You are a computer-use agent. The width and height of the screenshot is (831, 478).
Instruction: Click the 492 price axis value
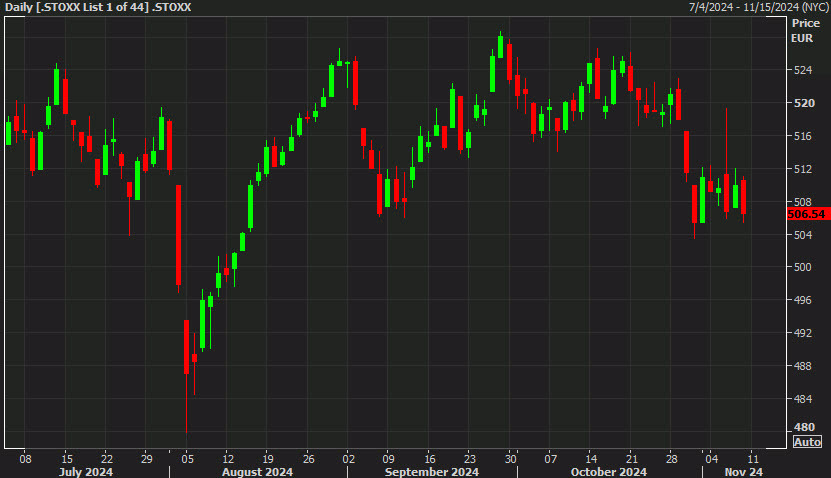click(803, 333)
